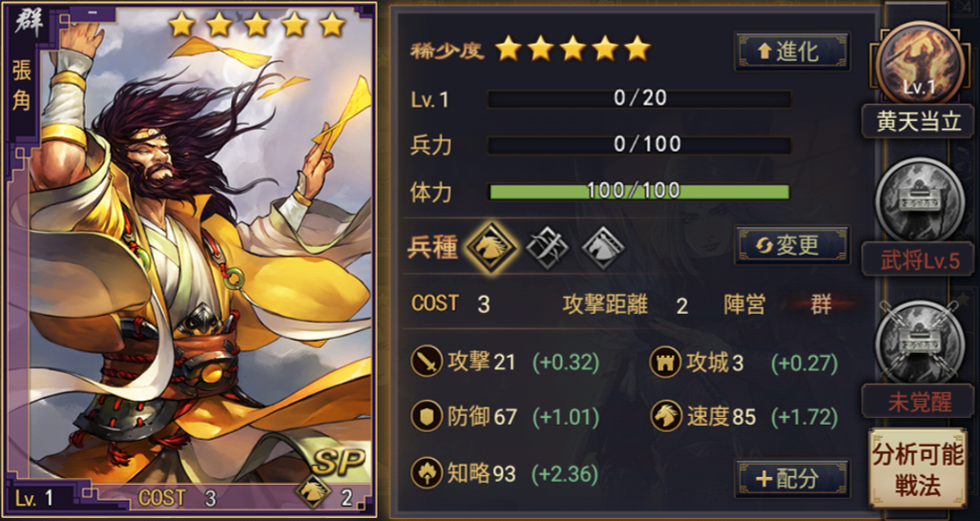Tap the SP badge on the card
Screen dimensions: 980x521
(x=338, y=461)
